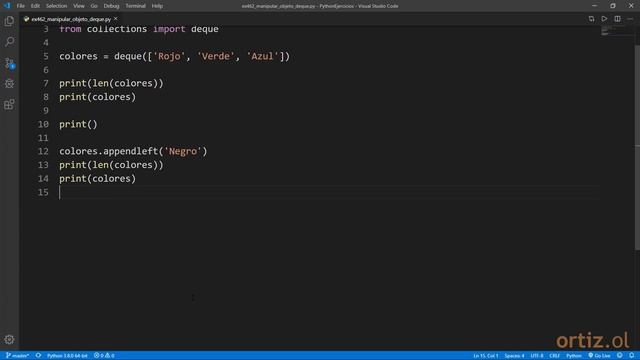Image resolution: width=640 pixels, height=360 pixels.
Task: Open the Manage gear at bottom of activity bar
Action: click(9, 339)
